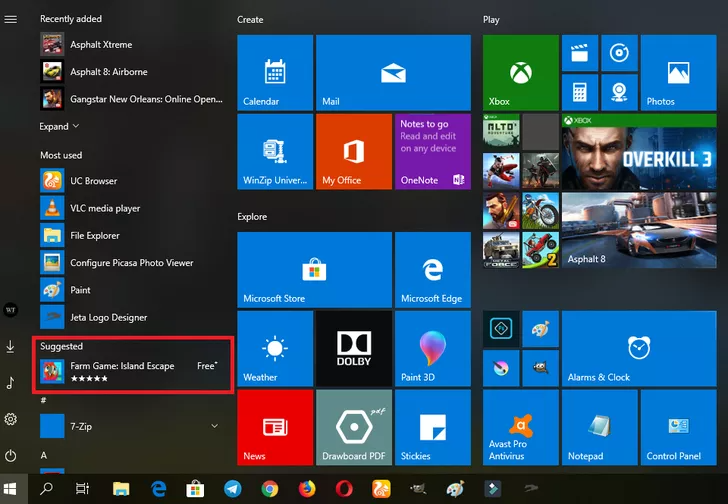Open the WT user account avatar

11,310
